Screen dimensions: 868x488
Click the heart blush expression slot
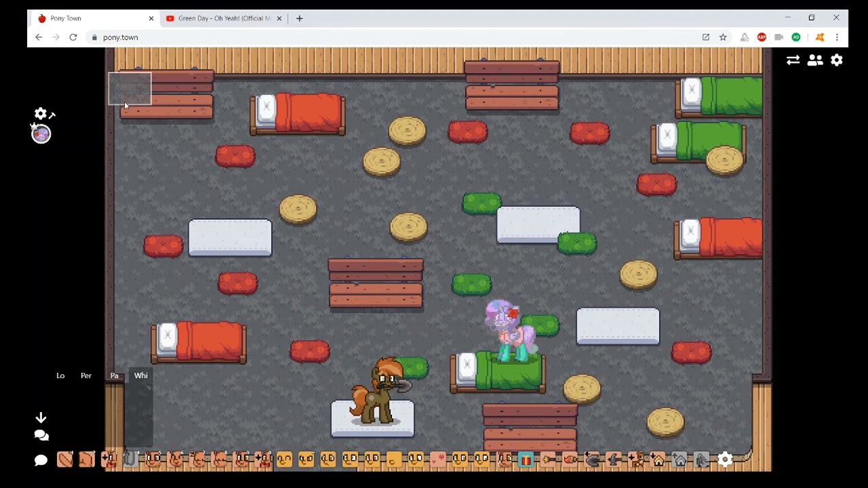point(437,460)
